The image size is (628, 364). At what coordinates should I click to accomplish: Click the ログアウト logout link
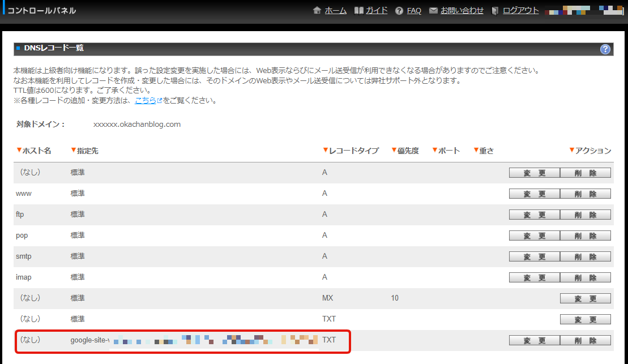click(x=520, y=10)
